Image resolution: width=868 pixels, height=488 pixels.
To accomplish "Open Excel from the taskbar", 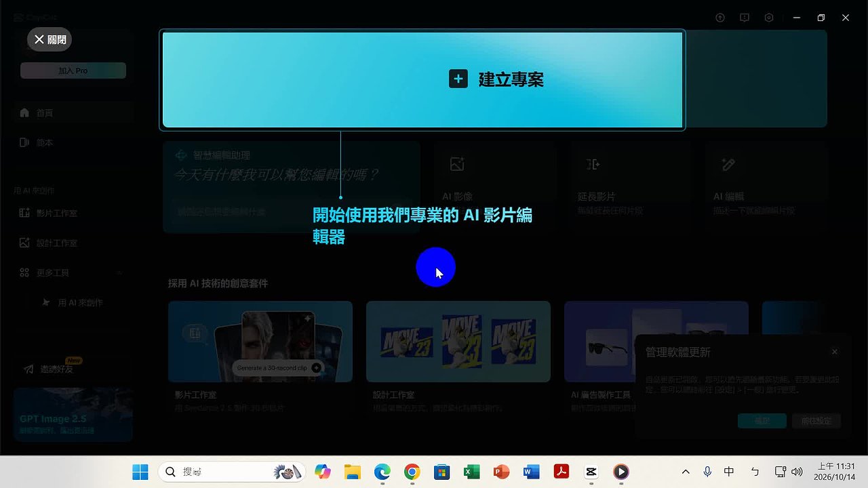I will (471, 472).
